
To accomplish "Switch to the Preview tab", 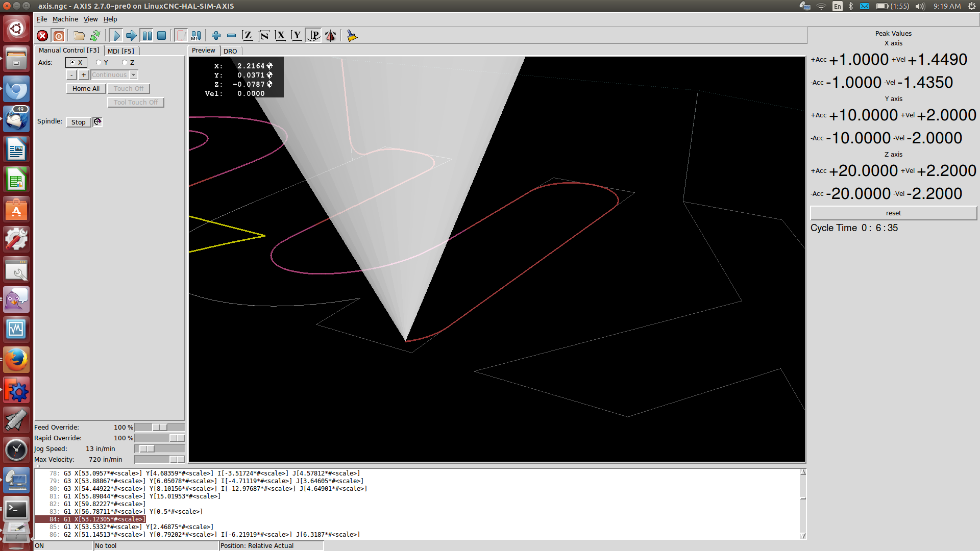I will [204, 51].
